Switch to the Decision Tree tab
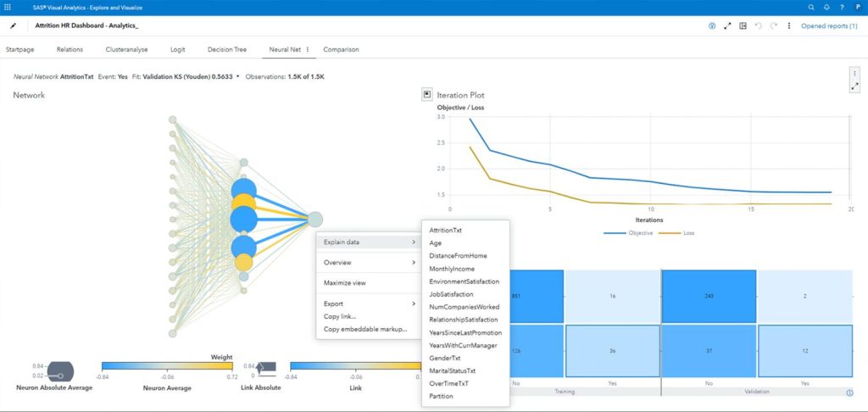This screenshot has width=868, height=412. [224, 49]
